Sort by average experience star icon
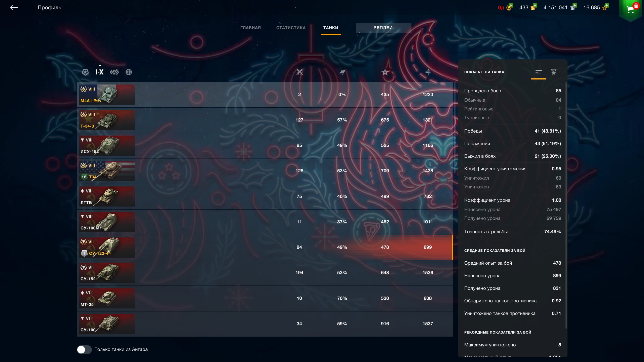644x362 pixels. [x=385, y=72]
